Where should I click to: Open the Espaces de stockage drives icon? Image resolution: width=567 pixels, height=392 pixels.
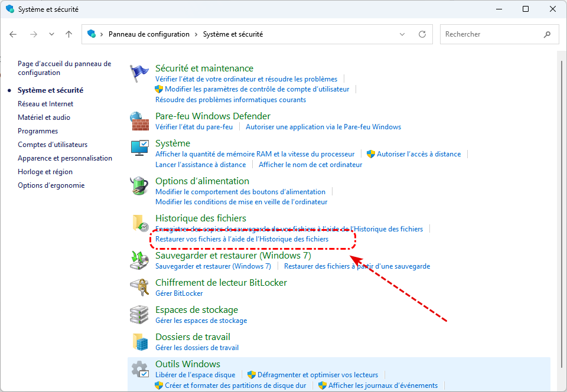(x=139, y=315)
